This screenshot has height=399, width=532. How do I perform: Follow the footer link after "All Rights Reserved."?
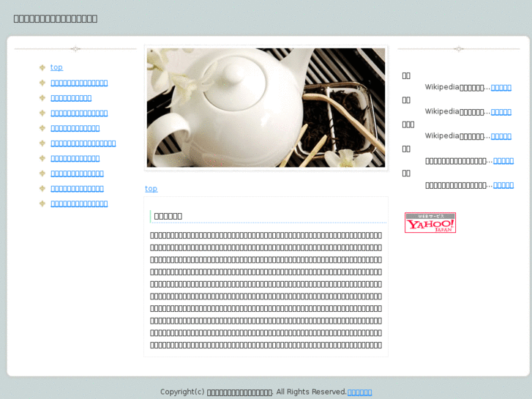[x=359, y=392]
